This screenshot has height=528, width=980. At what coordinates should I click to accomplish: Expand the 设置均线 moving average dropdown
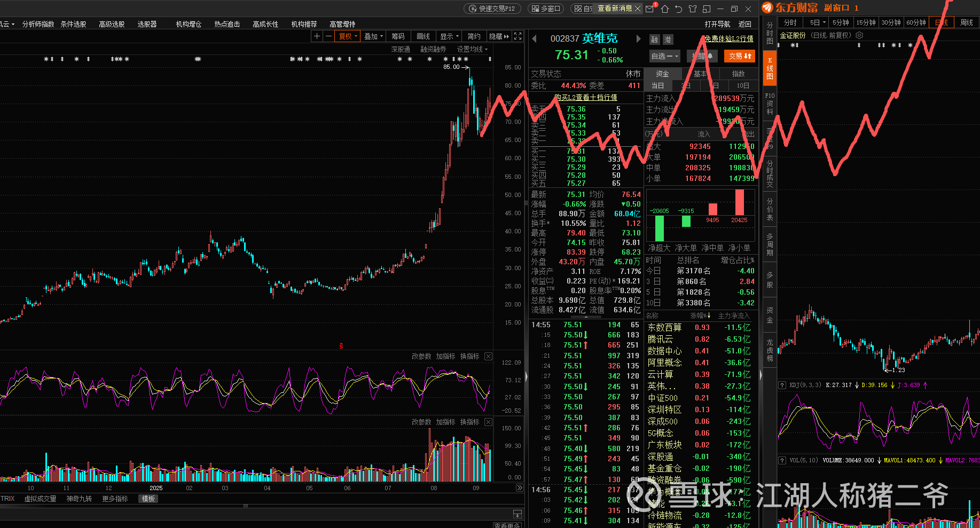pyautogui.click(x=472, y=49)
